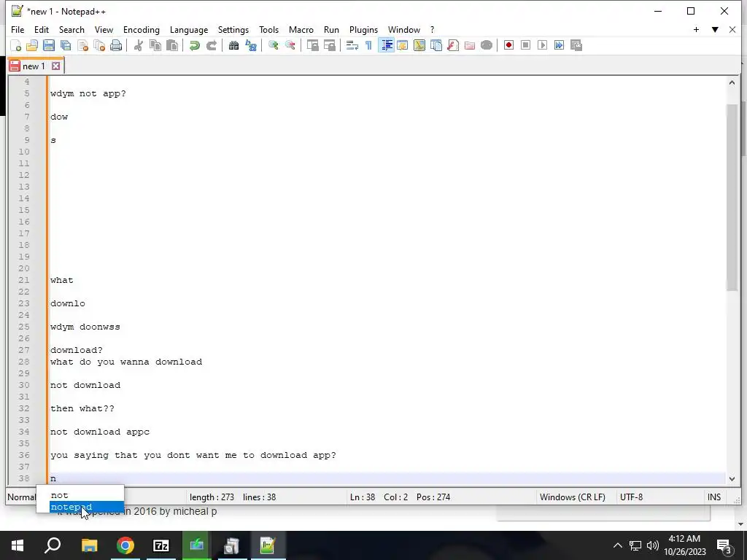Click the Stop Recording macro icon
The height and width of the screenshot is (560, 747).
(525, 45)
